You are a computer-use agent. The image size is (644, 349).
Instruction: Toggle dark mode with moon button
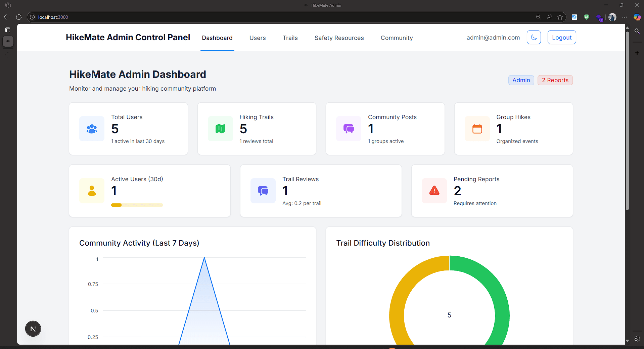tap(534, 37)
